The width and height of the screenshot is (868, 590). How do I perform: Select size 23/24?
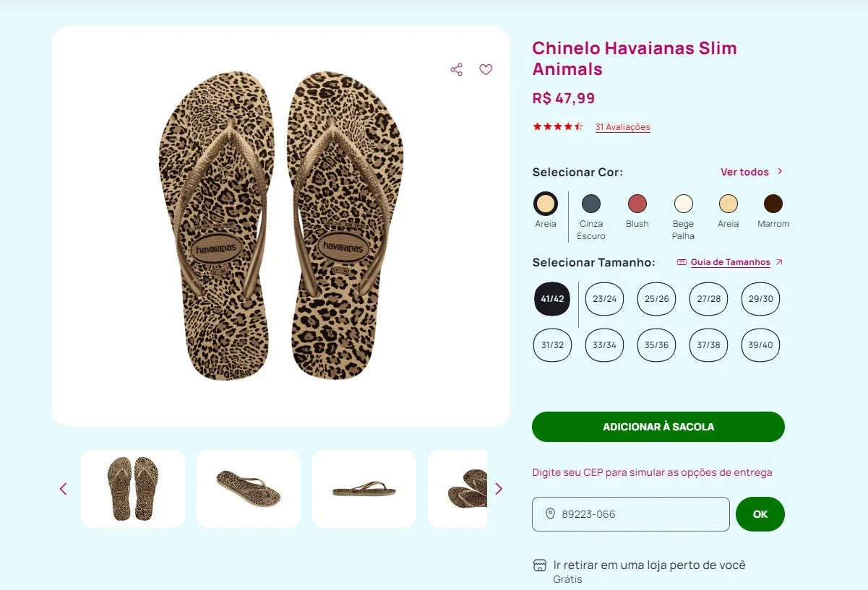[x=604, y=298]
